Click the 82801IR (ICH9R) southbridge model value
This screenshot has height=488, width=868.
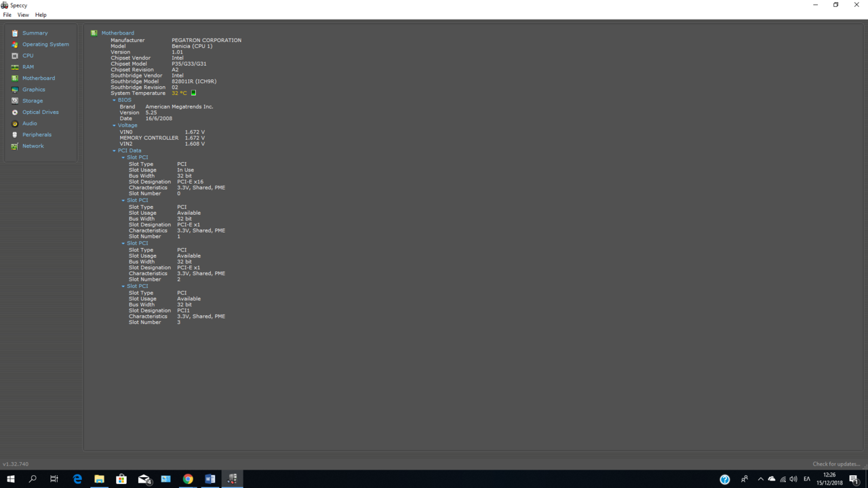tap(194, 81)
